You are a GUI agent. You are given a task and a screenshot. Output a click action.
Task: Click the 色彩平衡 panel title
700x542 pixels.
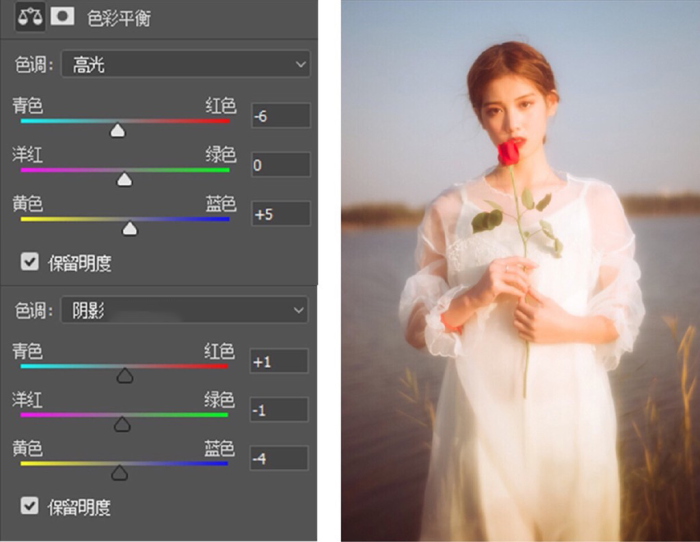pyautogui.click(x=119, y=19)
